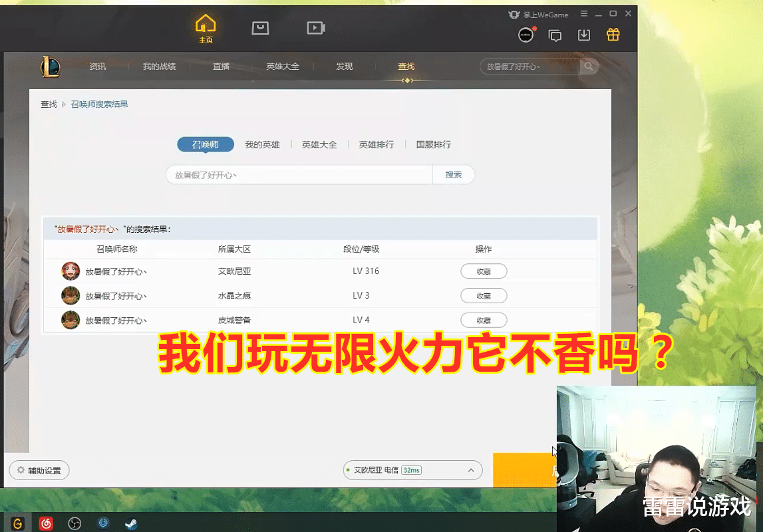Click the 查找 breadcrumb link

pos(49,104)
